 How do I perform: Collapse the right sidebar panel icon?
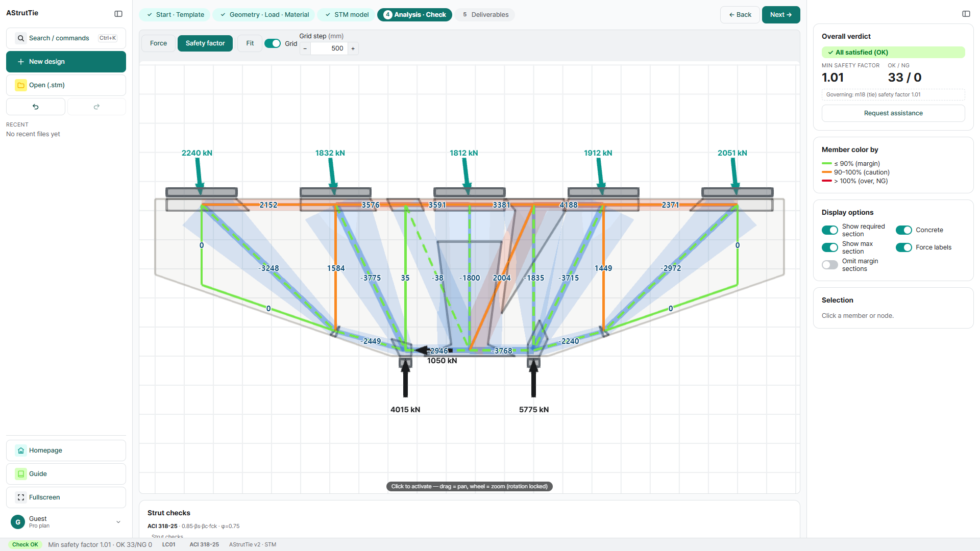click(966, 14)
